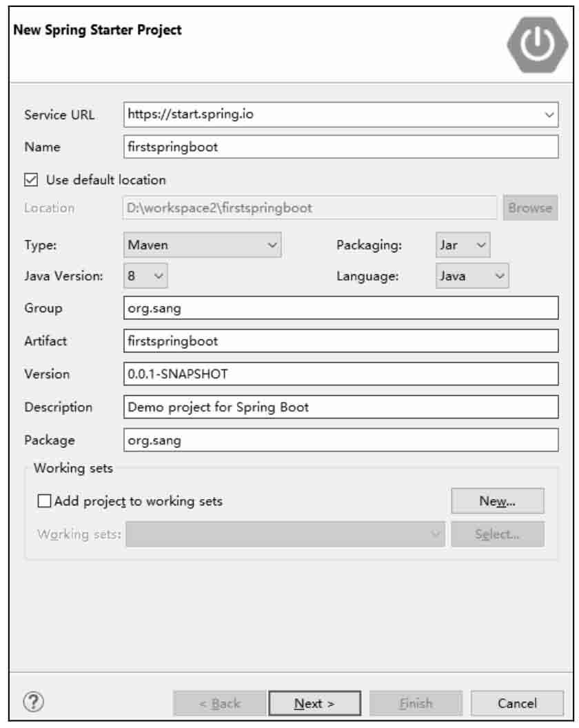Click into the Name field
This screenshot has height=728, width=579.
click(341, 147)
